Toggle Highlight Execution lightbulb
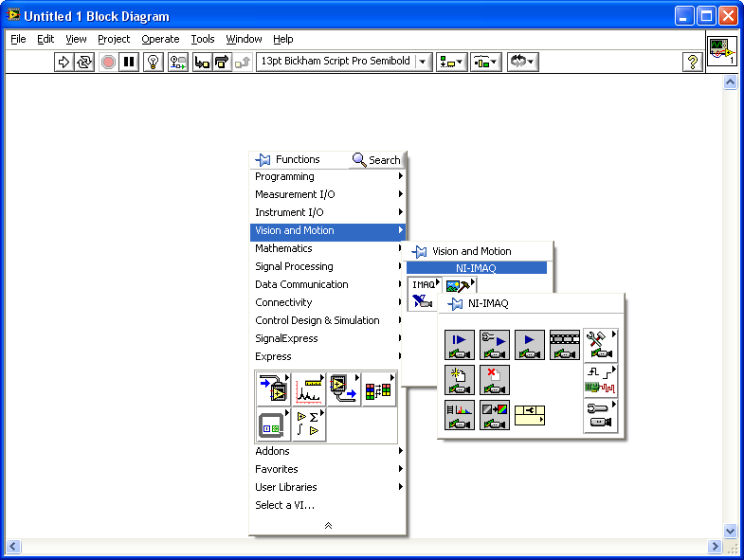The height and width of the screenshot is (560, 744). pyautogui.click(x=154, y=62)
